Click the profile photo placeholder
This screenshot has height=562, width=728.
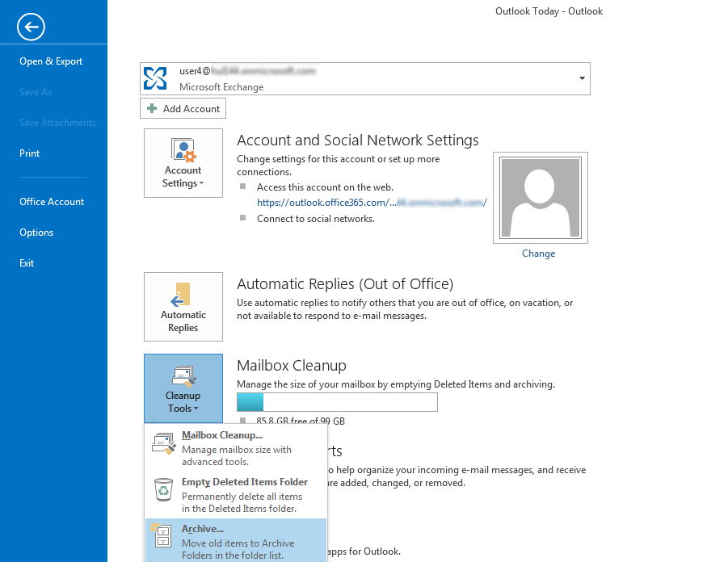541,198
